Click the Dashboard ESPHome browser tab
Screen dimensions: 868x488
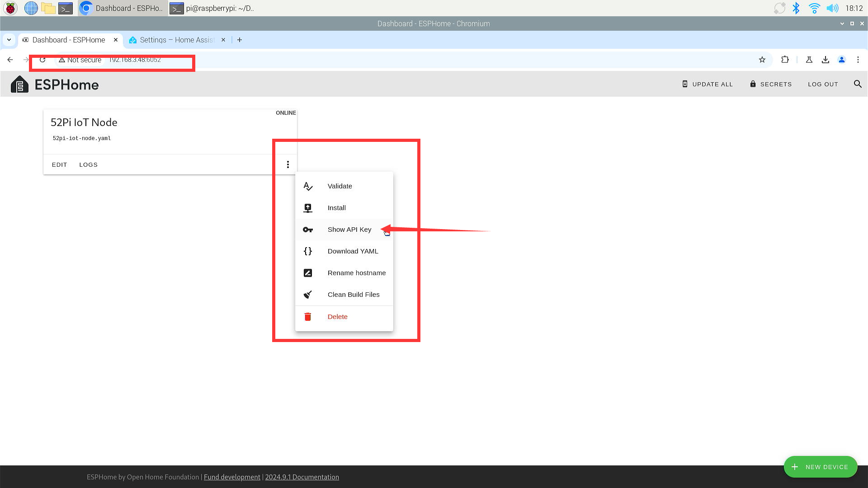[69, 39]
